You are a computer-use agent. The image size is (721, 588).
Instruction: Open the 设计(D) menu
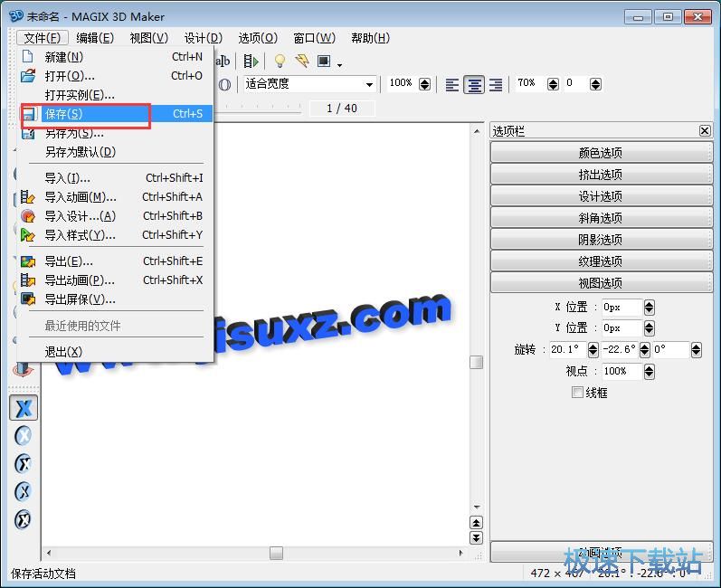[x=203, y=38]
